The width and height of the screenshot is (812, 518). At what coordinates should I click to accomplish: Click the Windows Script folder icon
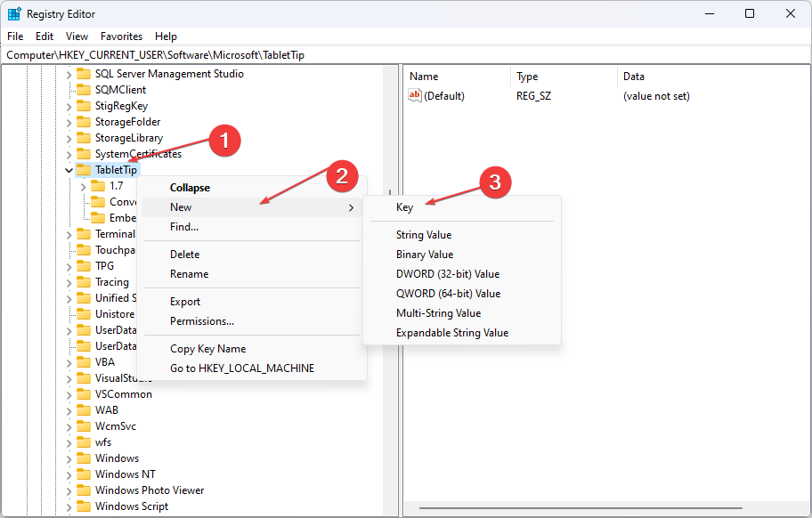[84, 506]
